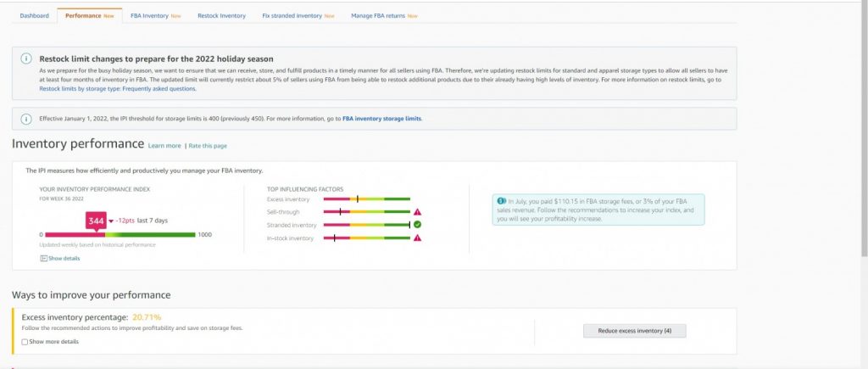Click Reduce excess inventory (4) button
This screenshot has height=369, width=868.
pyautogui.click(x=634, y=331)
